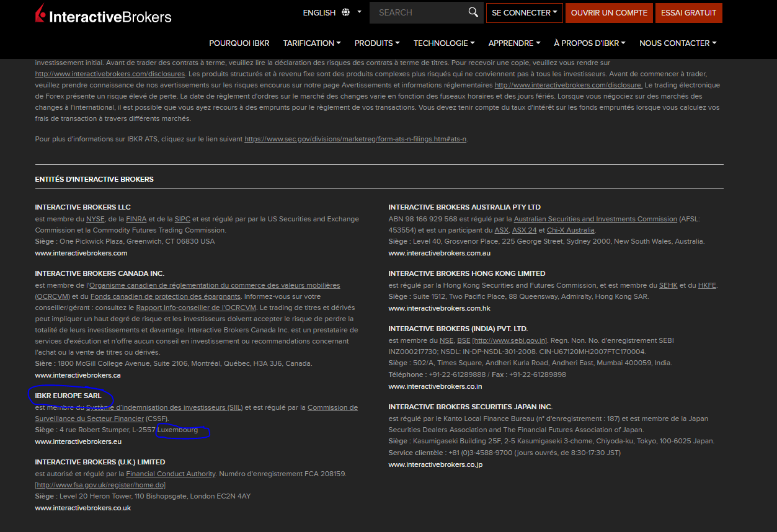This screenshot has height=532, width=777.
Task: Open the ENGLISH language dropdown
Action: 332,12
